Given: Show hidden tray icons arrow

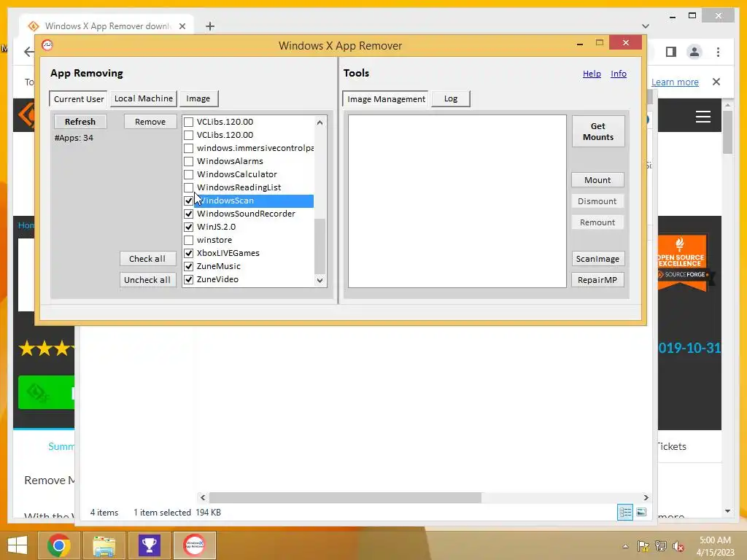Looking at the screenshot, I should tap(625, 546).
